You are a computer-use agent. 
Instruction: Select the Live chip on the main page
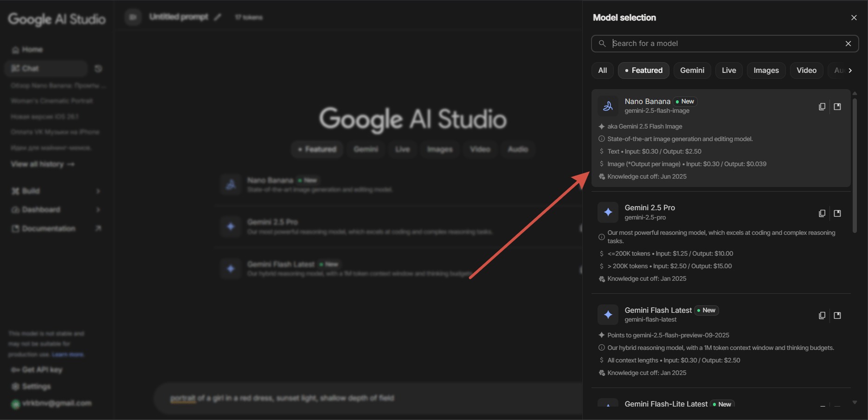[403, 149]
